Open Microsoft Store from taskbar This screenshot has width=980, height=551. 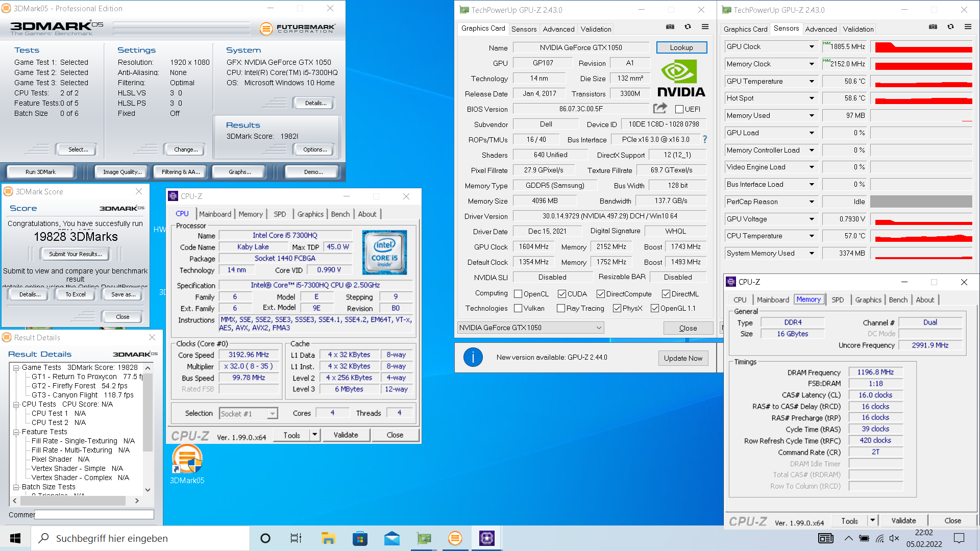pyautogui.click(x=360, y=538)
